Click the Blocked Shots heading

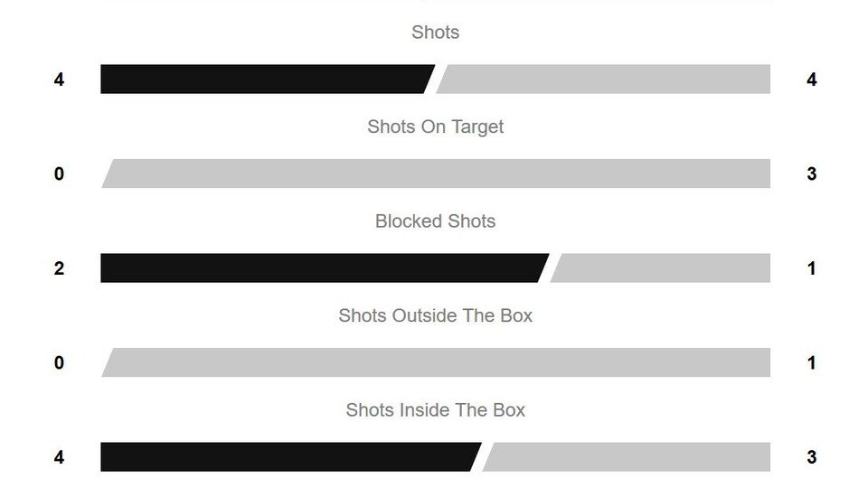tap(435, 221)
